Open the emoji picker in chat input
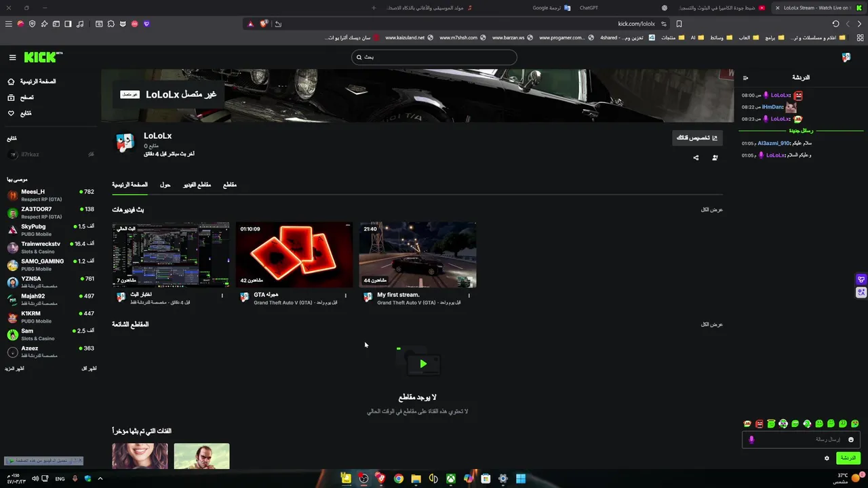This screenshot has width=868, height=488. 851,440
